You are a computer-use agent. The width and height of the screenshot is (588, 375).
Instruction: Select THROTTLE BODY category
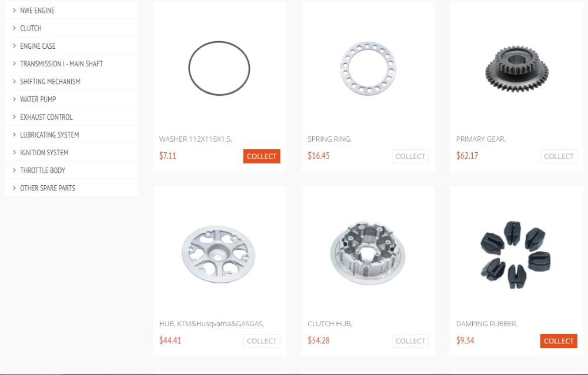(43, 170)
